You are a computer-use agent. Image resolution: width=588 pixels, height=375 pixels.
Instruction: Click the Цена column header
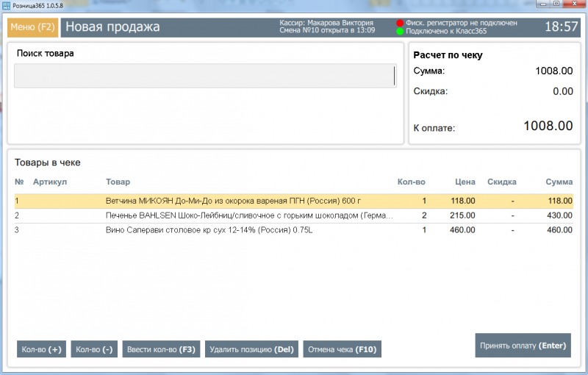click(x=465, y=182)
